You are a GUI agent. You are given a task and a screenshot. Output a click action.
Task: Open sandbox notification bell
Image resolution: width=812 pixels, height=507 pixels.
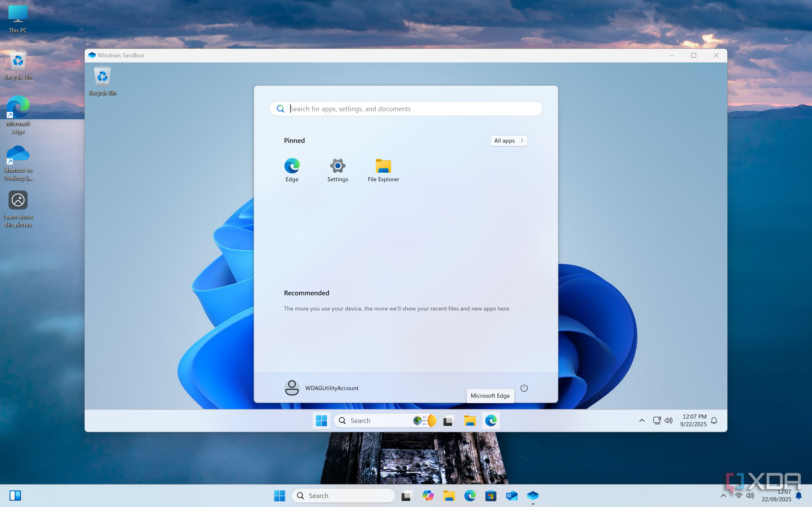(x=714, y=420)
